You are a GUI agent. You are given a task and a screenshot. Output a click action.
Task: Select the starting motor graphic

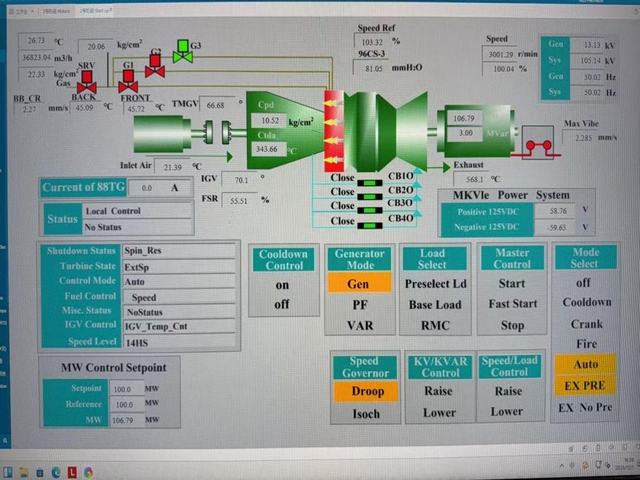click(166, 131)
